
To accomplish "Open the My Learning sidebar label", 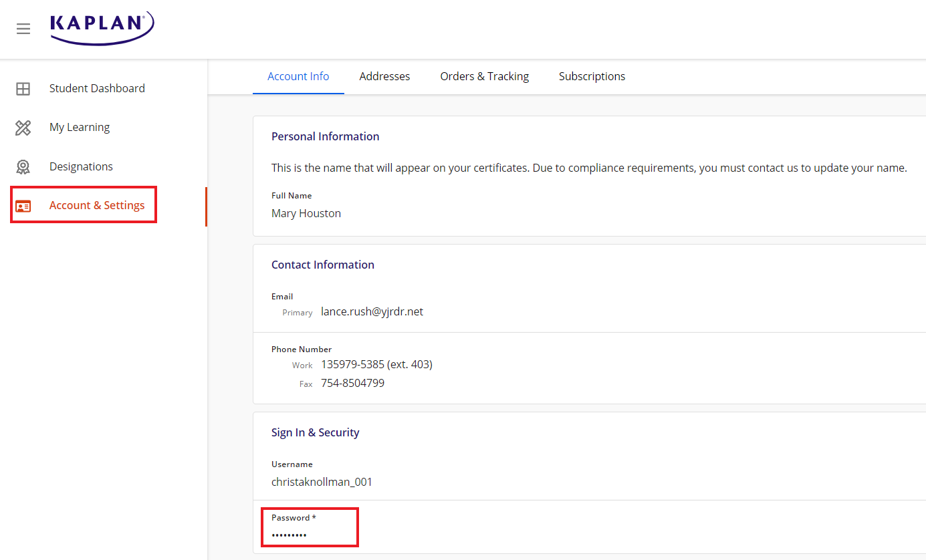I will click(x=80, y=127).
